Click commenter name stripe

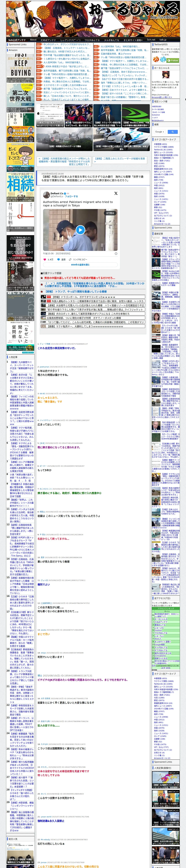[x=43, y=653]
